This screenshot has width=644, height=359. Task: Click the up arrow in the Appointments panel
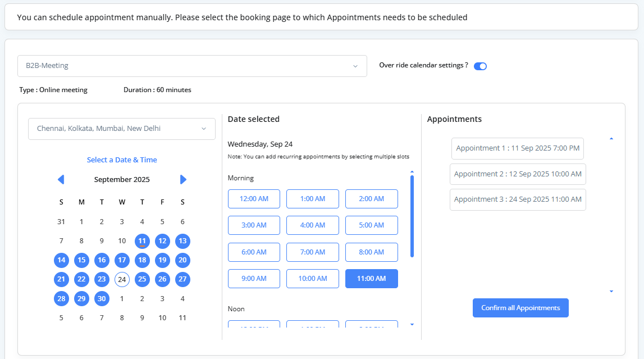click(611, 138)
